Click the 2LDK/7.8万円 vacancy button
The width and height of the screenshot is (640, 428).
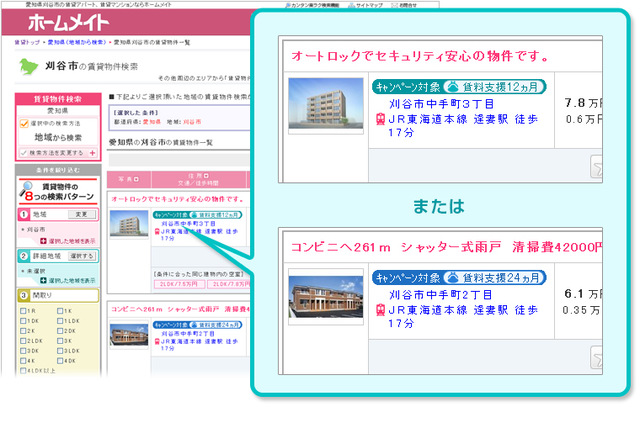coord(229,284)
